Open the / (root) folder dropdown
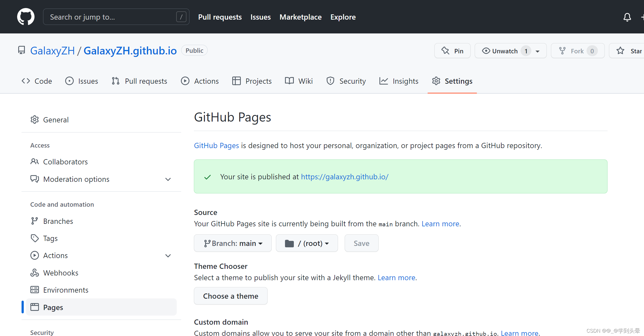Image resolution: width=644 pixels, height=336 pixels. pyautogui.click(x=307, y=243)
